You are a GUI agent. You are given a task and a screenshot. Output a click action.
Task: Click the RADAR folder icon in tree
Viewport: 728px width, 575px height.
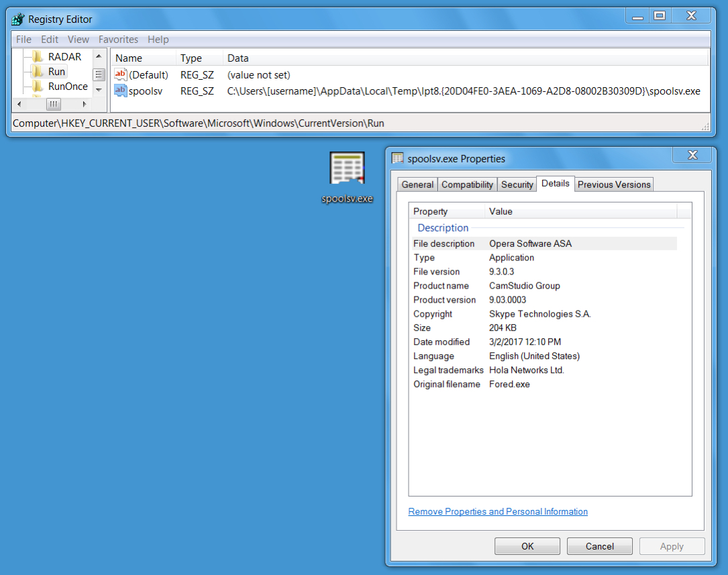point(38,57)
